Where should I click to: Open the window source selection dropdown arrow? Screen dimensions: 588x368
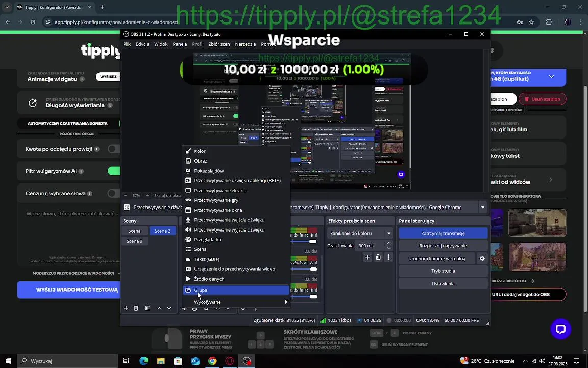pos(483,208)
